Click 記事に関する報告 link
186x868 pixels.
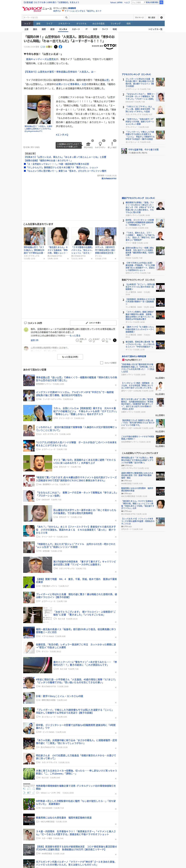click(32, 147)
